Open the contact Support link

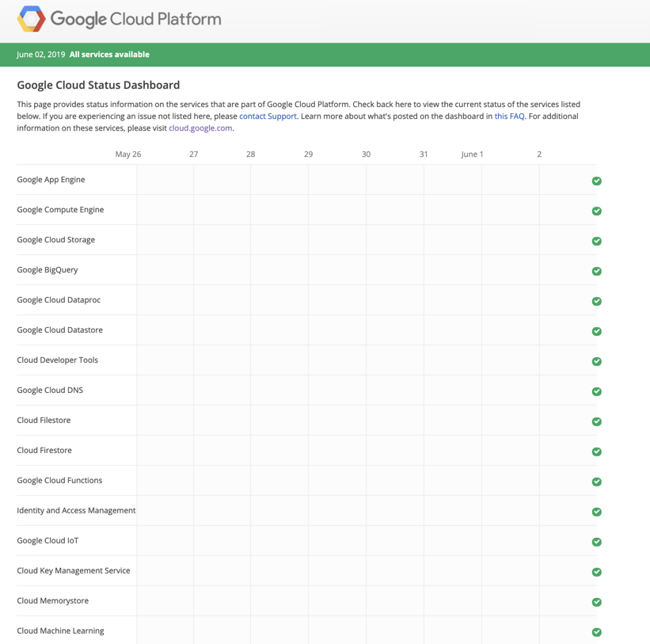[x=268, y=116]
